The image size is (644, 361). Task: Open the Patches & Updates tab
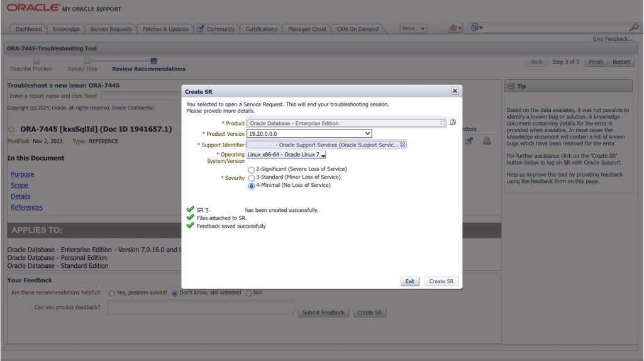click(165, 29)
